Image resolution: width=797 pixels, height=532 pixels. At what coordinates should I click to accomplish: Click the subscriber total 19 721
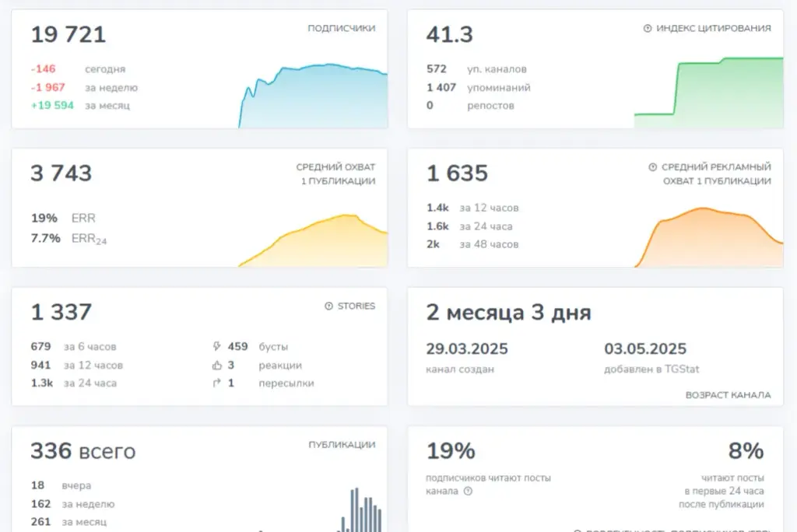[x=68, y=34]
